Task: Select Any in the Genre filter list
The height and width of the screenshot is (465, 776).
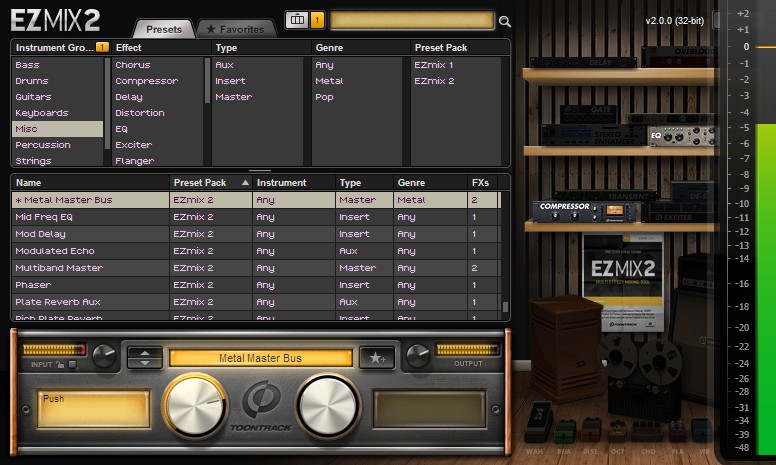Action: pyautogui.click(x=357, y=65)
